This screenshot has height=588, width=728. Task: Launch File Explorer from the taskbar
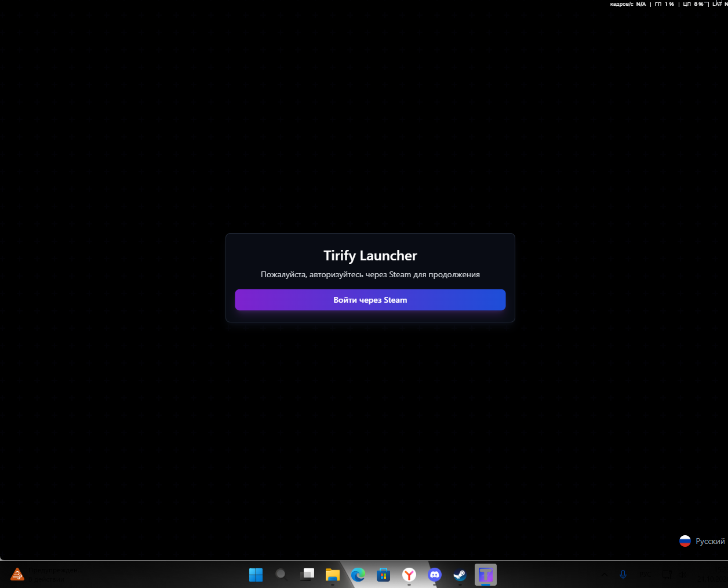click(x=332, y=575)
